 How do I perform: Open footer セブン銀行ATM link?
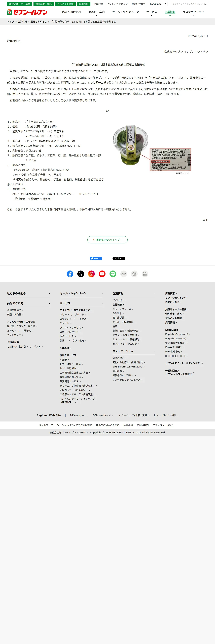(69, 368)
